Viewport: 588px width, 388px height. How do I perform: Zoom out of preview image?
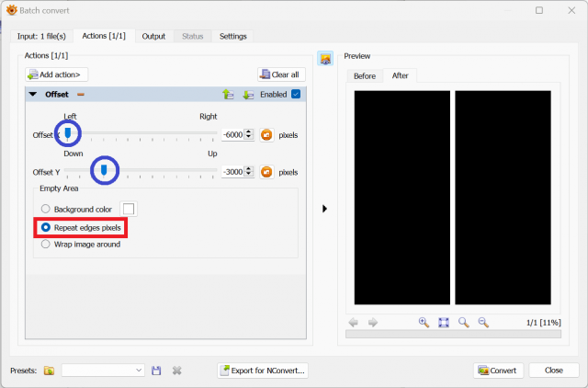coord(483,323)
